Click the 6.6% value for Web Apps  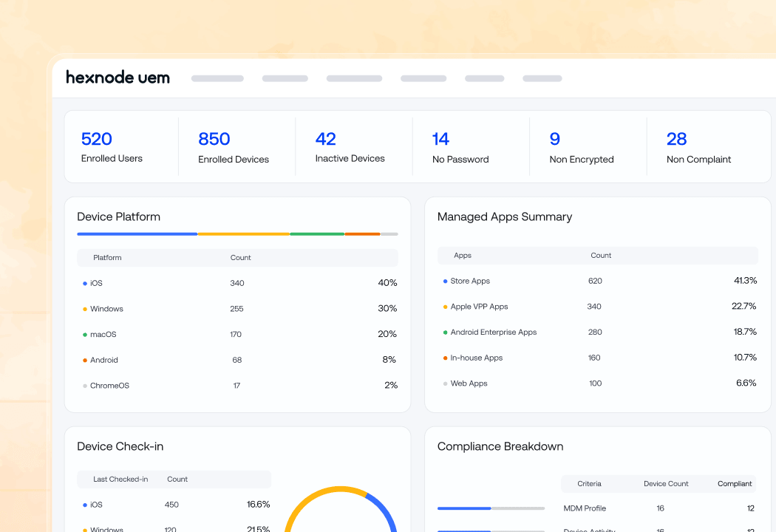pyautogui.click(x=746, y=383)
